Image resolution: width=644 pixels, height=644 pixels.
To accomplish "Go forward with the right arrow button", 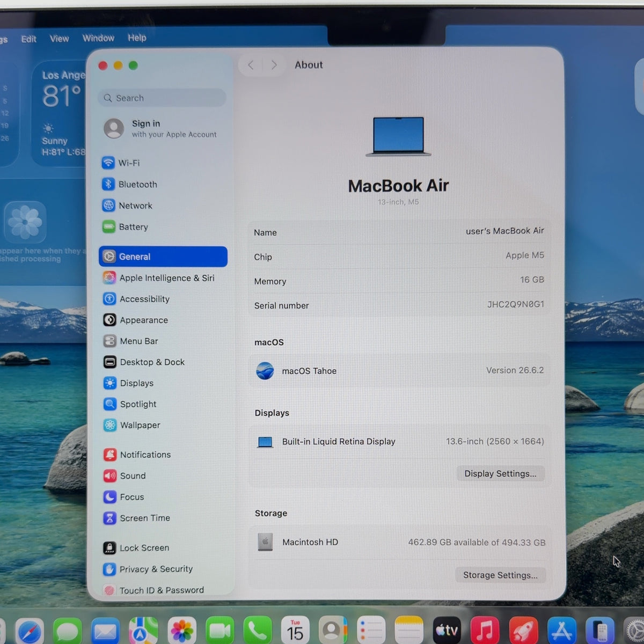I will coord(274,65).
